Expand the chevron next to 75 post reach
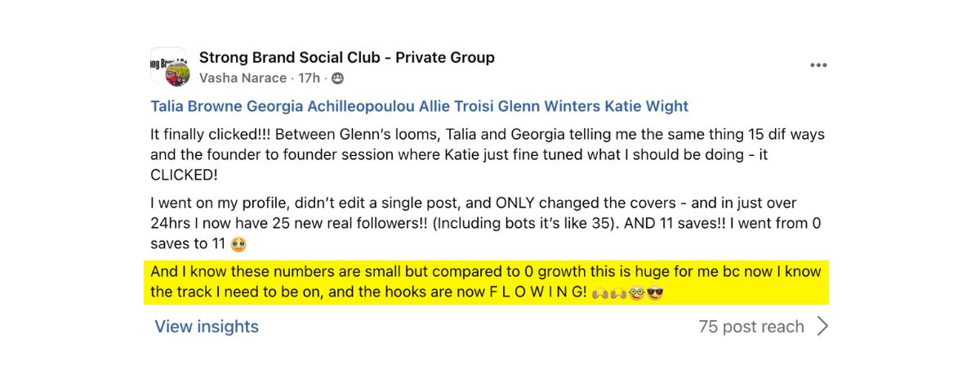 click(x=822, y=327)
